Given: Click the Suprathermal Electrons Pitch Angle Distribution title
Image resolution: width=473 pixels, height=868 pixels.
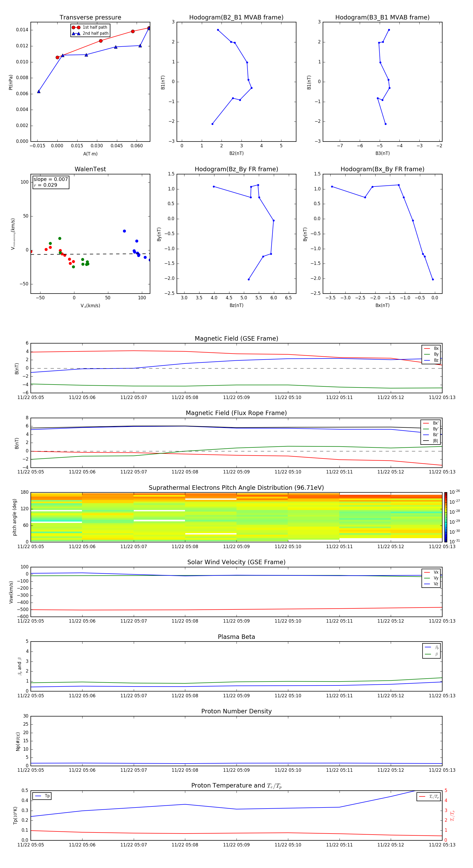Looking at the screenshot, I should (236, 488).
